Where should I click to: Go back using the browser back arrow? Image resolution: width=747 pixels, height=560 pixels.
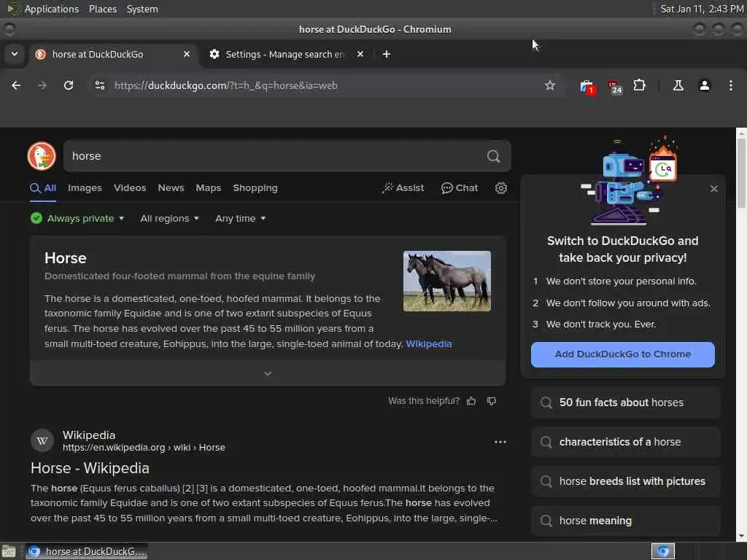tap(16, 85)
